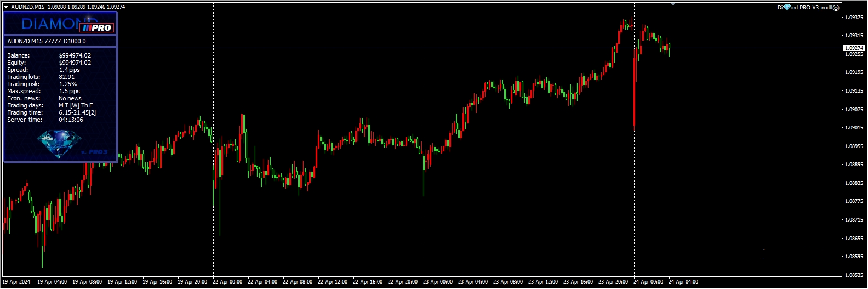Click the red PRO badge logo
Image resolution: width=868 pixels, height=289 pixels.
pyautogui.click(x=97, y=27)
